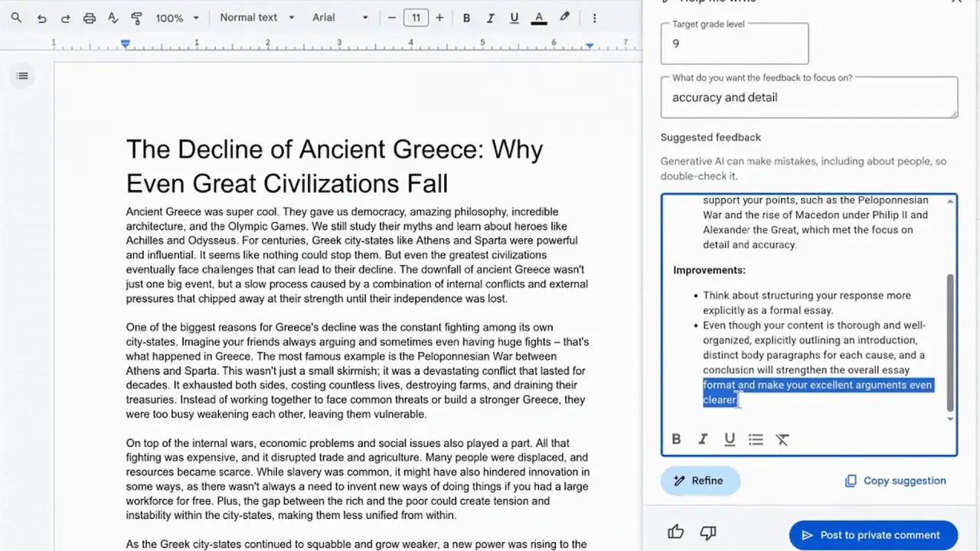Open the 100% zoom dropdown

(x=178, y=18)
